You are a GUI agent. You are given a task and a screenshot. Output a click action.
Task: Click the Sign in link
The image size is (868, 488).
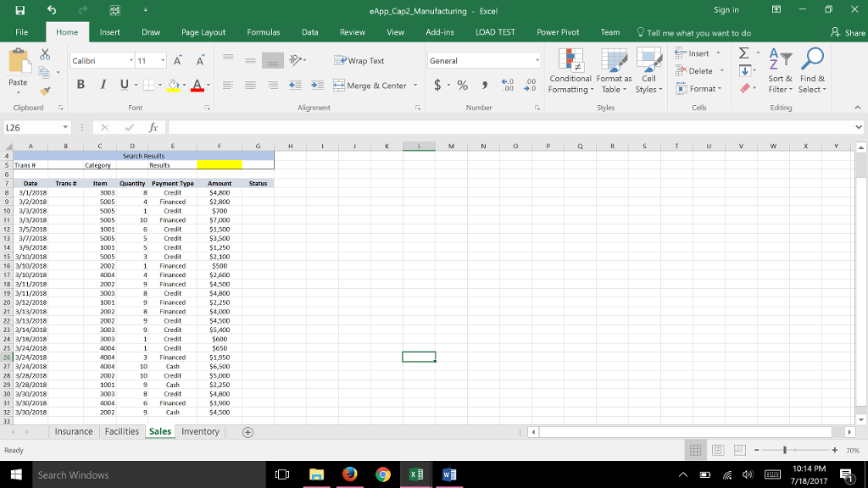click(726, 10)
